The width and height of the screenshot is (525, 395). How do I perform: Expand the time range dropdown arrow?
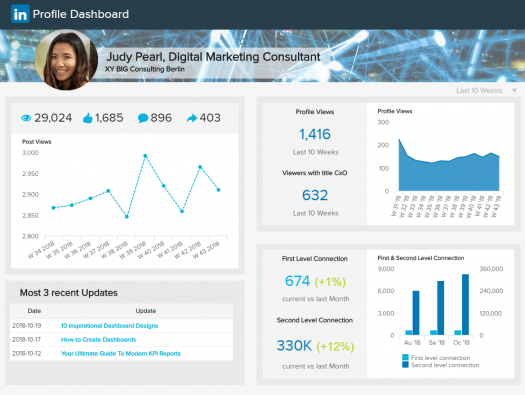[x=514, y=90]
